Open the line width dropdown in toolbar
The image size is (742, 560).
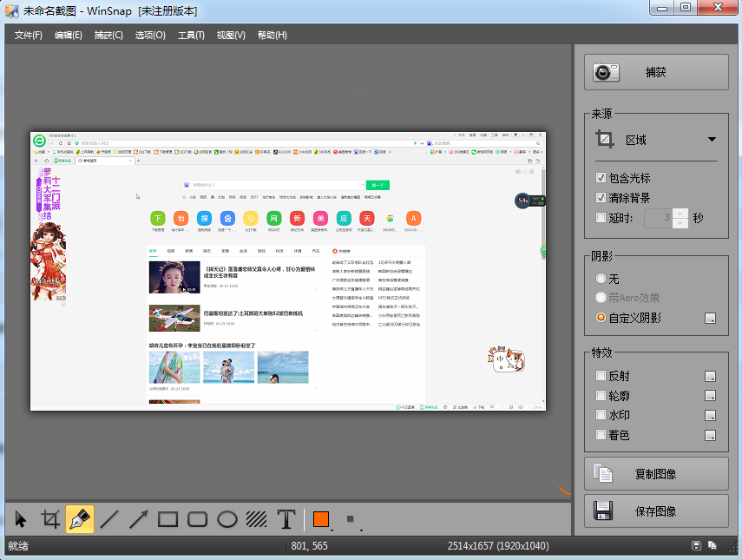pos(351,520)
